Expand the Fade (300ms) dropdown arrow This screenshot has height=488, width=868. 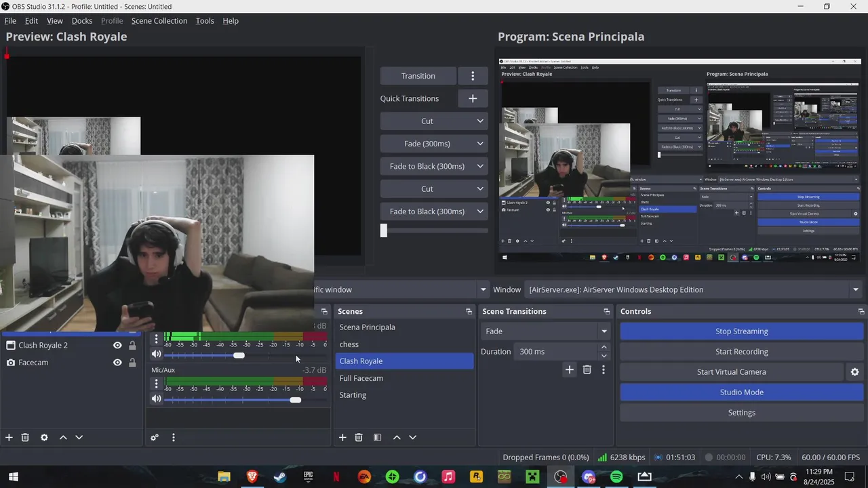(480, 144)
